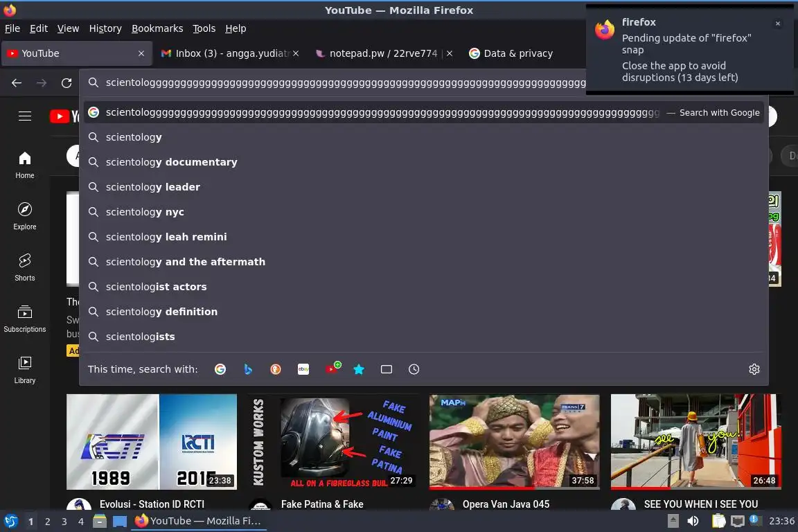Choose 'scientologist actors' suggestion
The width and height of the screenshot is (798, 532).
[x=425, y=287]
